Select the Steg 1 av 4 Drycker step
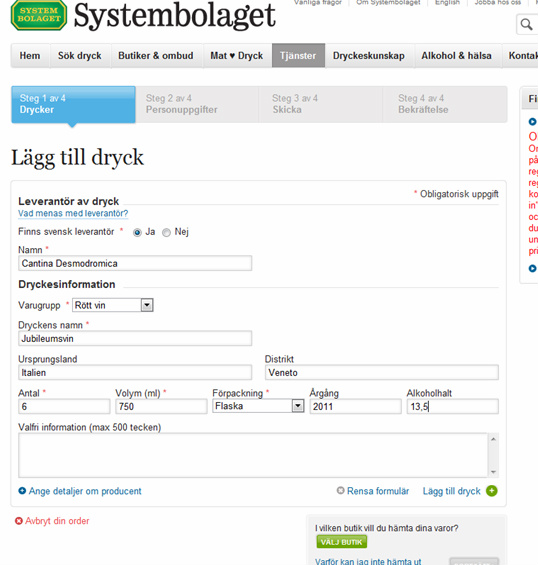 click(74, 104)
